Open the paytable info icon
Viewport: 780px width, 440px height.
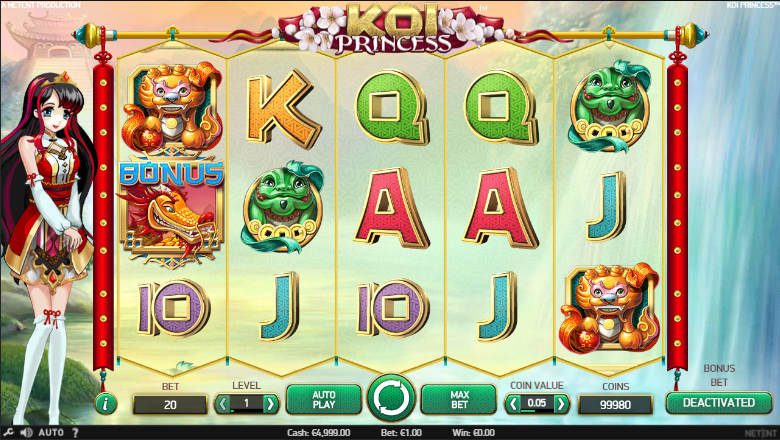pyautogui.click(x=105, y=404)
